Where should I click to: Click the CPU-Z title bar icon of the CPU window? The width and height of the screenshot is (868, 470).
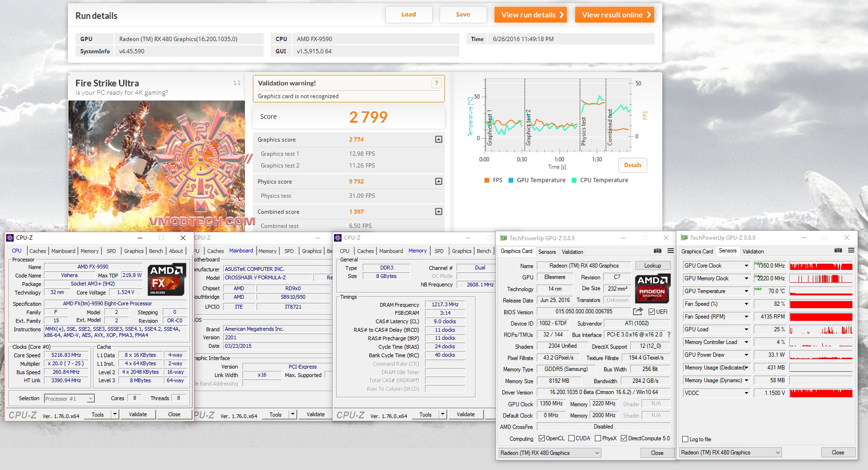pos(10,238)
